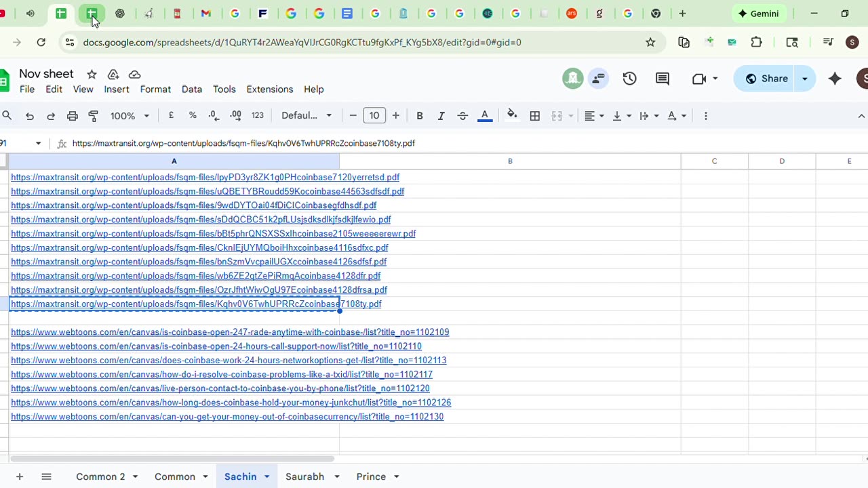
Task: Open the Extensions menu
Action: tap(270, 89)
